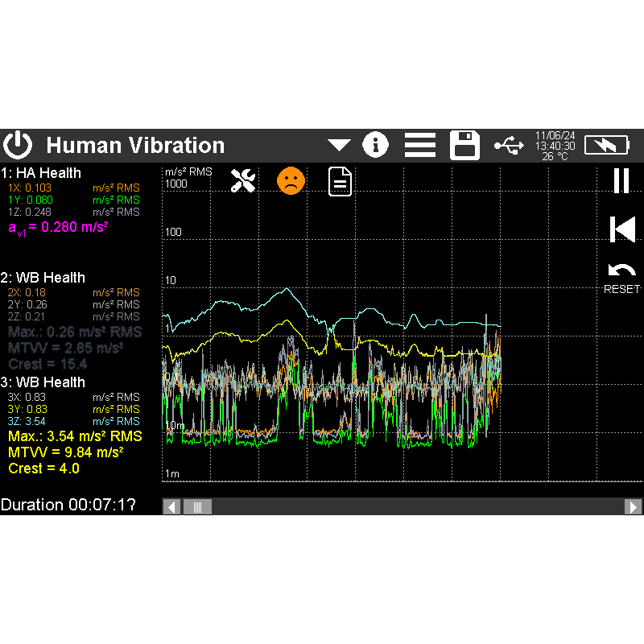Click the horizontal scrollbar thumb

197,506
